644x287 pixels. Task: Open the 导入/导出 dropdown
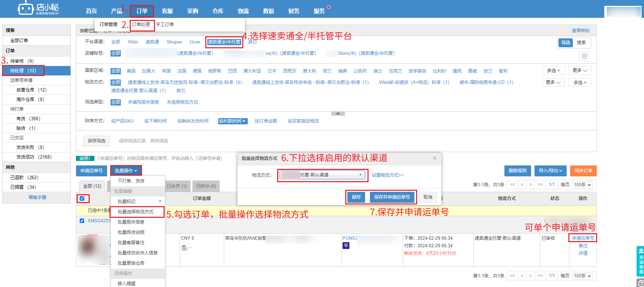pos(550,171)
